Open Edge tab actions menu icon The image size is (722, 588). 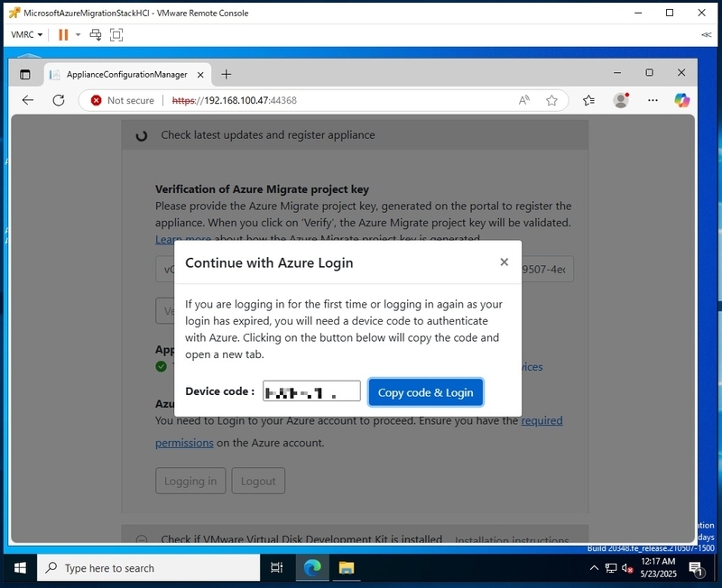[25, 75]
